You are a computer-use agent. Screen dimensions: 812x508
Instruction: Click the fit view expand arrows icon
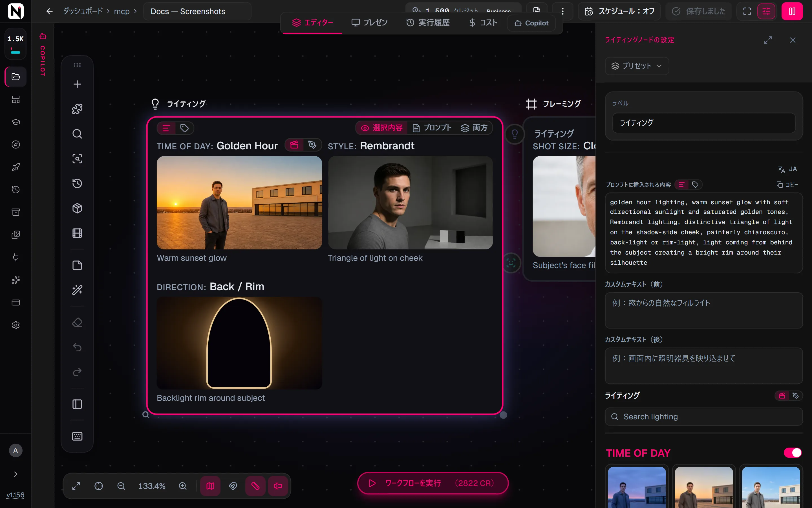click(x=76, y=486)
